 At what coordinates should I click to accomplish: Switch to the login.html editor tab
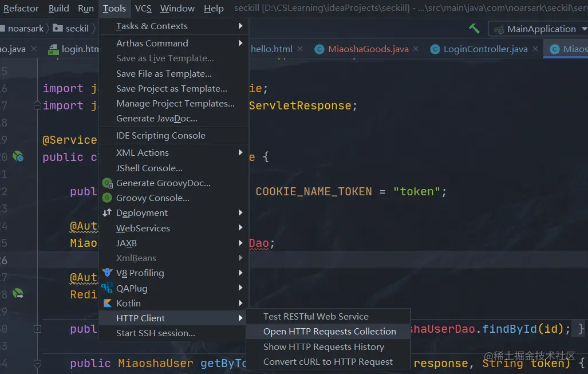click(x=80, y=49)
